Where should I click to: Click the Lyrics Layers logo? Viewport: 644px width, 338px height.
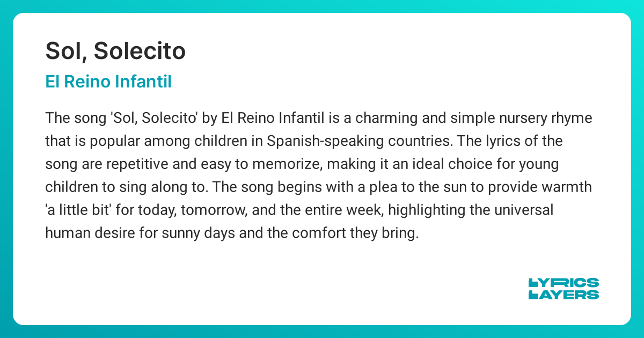563,289
